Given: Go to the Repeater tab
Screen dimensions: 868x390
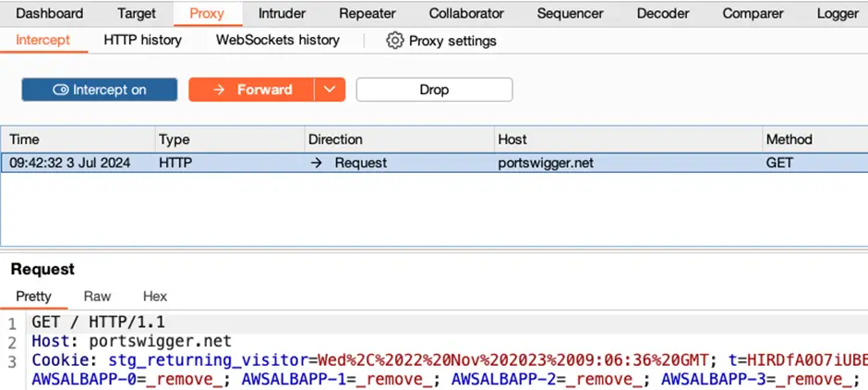Looking at the screenshot, I should point(367,14).
